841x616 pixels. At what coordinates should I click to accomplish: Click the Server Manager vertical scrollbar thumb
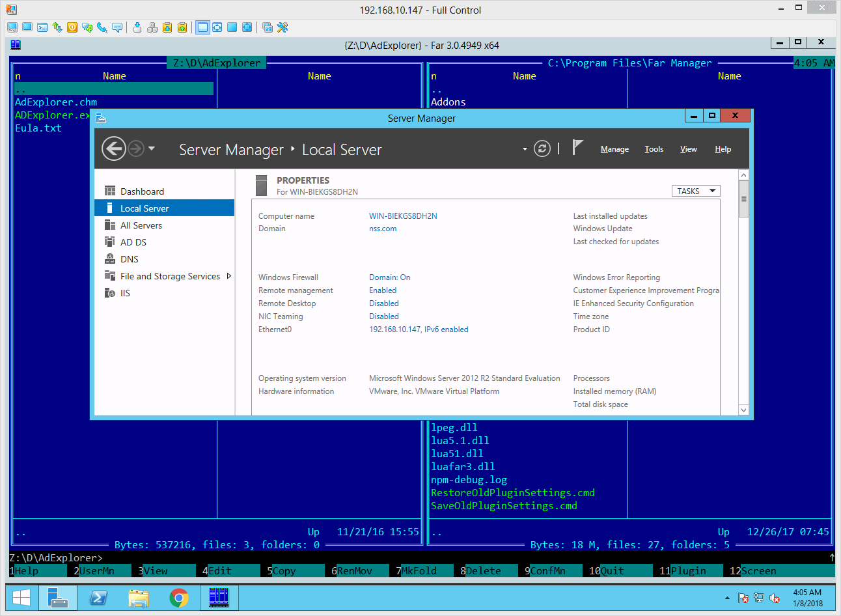(x=743, y=199)
